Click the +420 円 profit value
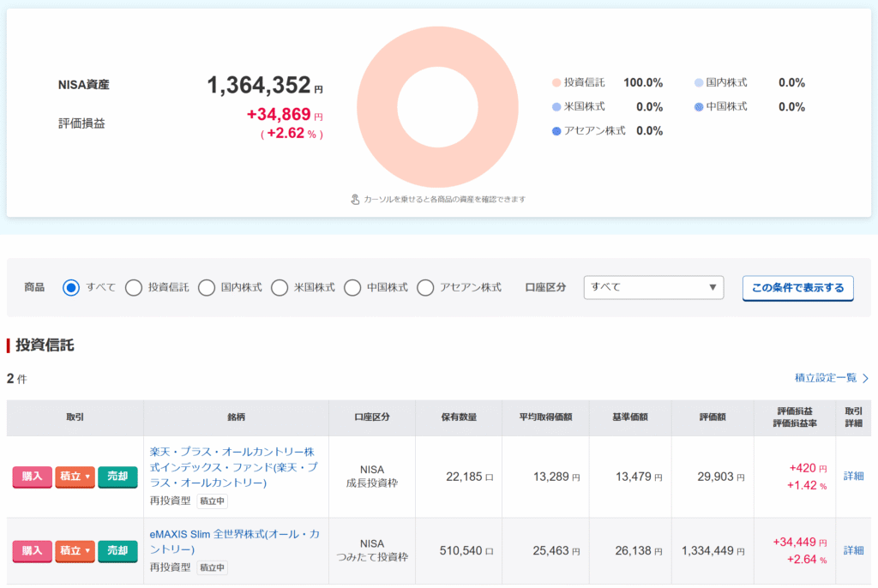Viewport: 878px width, 588px height. [808, 468]
